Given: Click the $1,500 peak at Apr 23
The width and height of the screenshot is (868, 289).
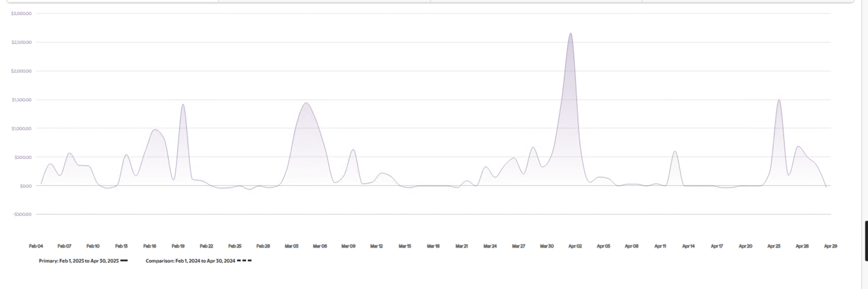Looking at the screenshot, I should pyautogui.click(x=779, y=100).
